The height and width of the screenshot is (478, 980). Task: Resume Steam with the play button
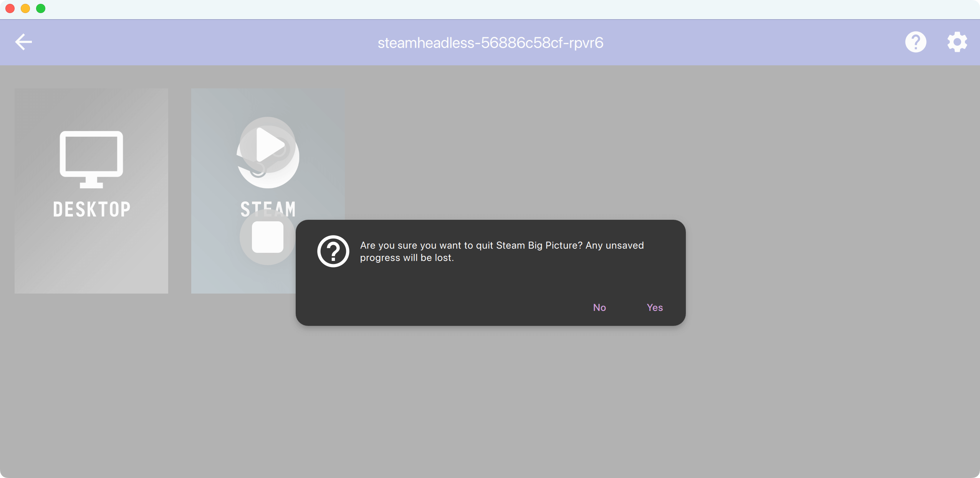pyautogui.click(x=268, y=145)
